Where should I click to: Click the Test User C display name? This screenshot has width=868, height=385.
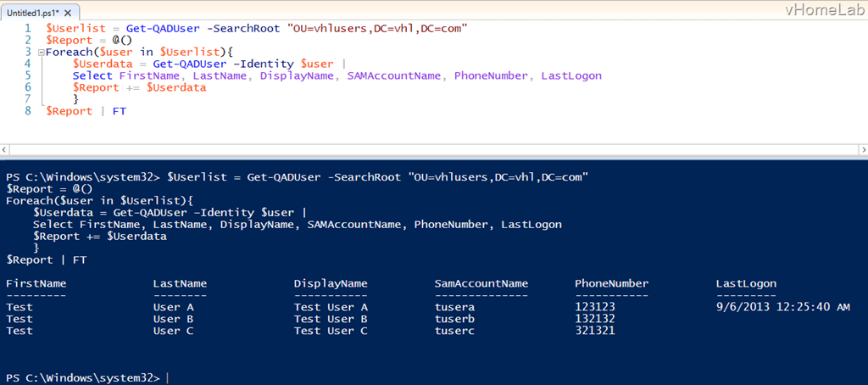pos(331,331)
